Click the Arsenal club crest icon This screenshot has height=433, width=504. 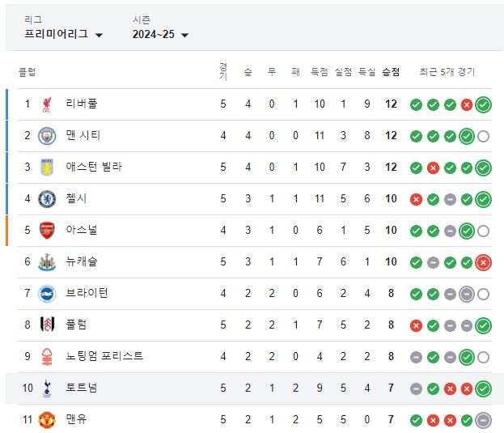[47, 231]
